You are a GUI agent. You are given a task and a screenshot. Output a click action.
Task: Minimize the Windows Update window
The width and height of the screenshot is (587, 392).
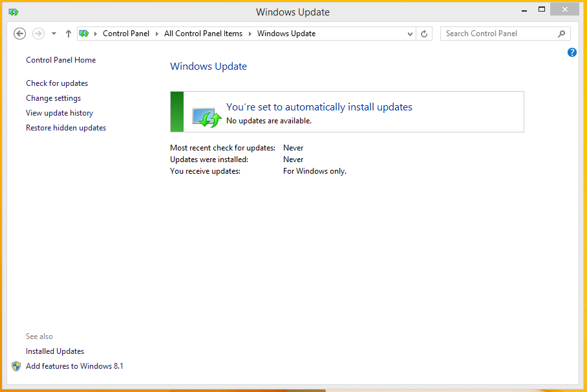tap(524, 10)
